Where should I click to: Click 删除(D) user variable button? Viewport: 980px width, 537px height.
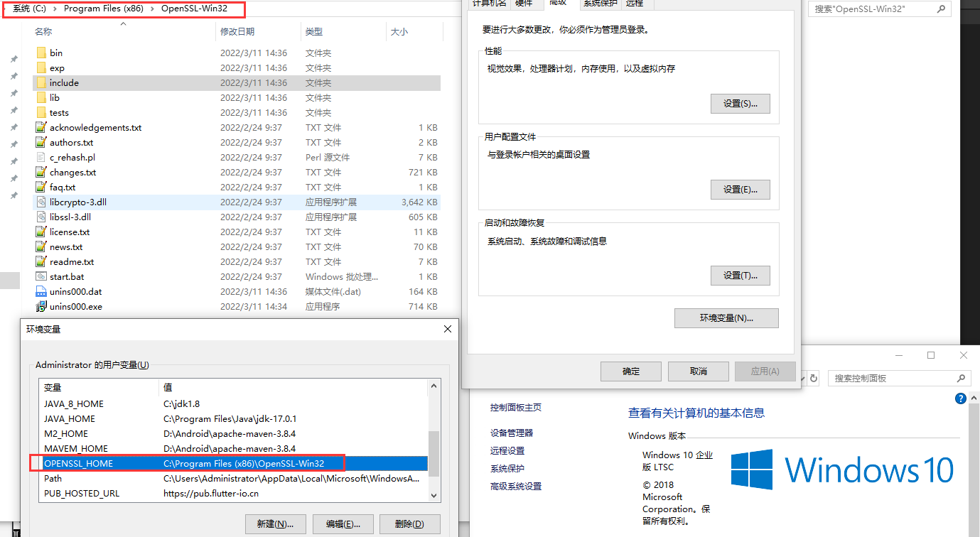click(x=410, y=524)
